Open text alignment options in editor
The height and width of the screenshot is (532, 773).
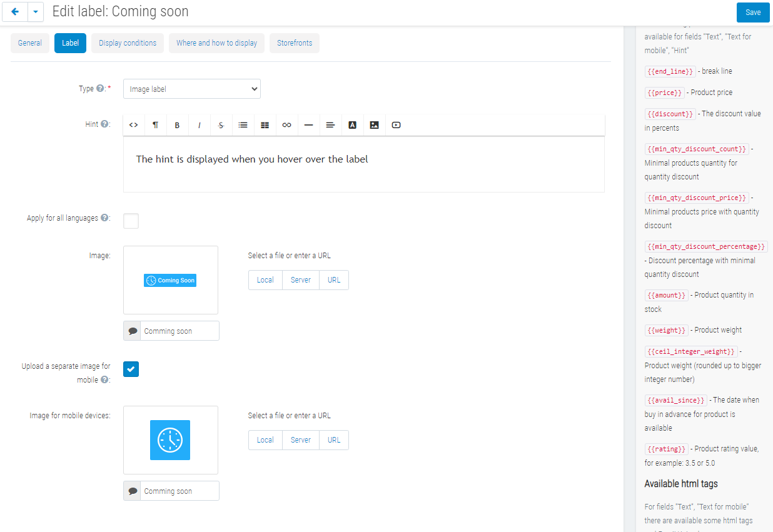coord(330,125)
